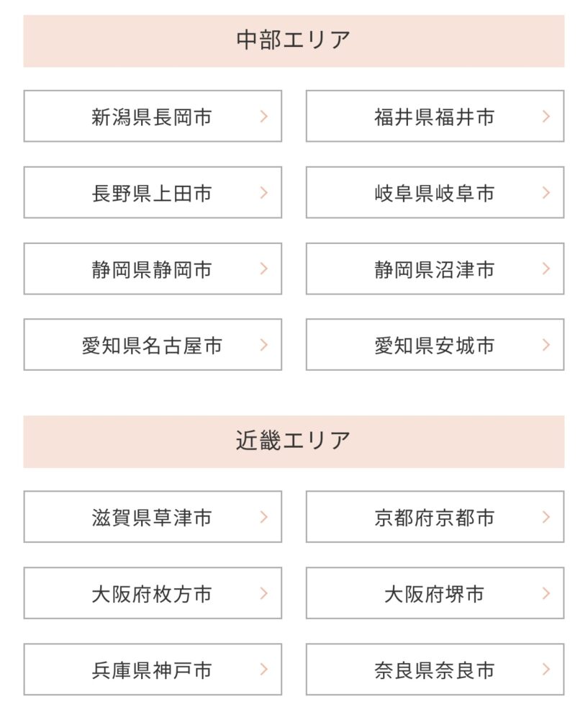Open 京都府京都市 in the 近畿 area
The height and width of the screenshot is (720, 588).
pos(435,517)
